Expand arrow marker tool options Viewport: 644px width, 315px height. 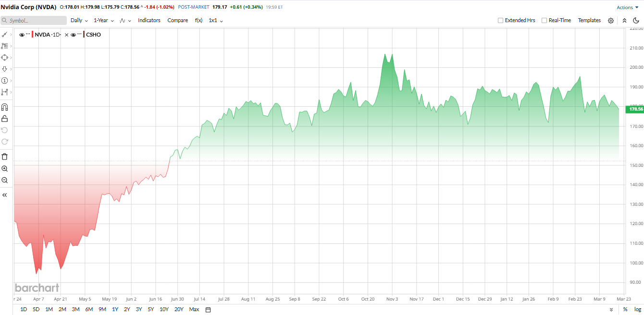coord(11,69)
